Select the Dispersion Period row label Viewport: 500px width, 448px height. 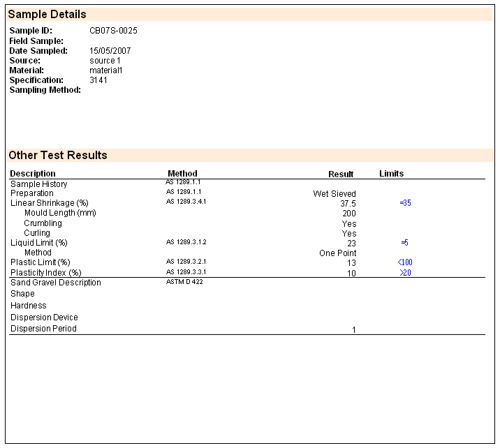tap(43, 329)
